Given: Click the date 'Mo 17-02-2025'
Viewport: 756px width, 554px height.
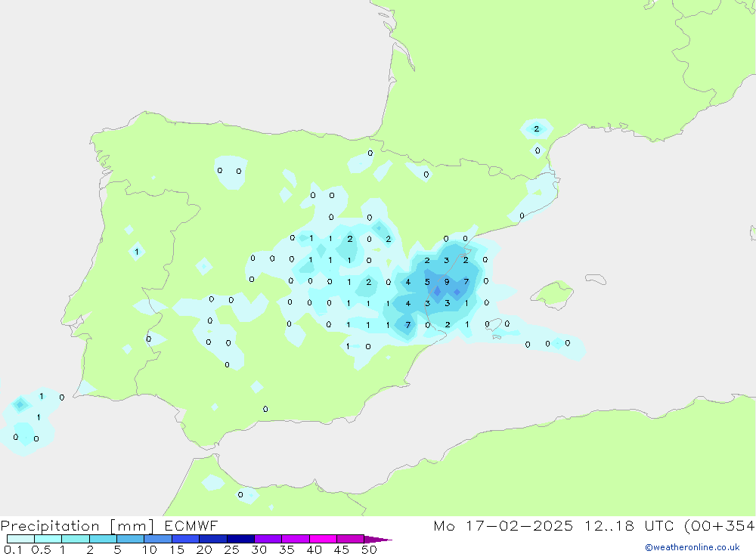Looking at the screenshot, I should click(x=503, y=525).
